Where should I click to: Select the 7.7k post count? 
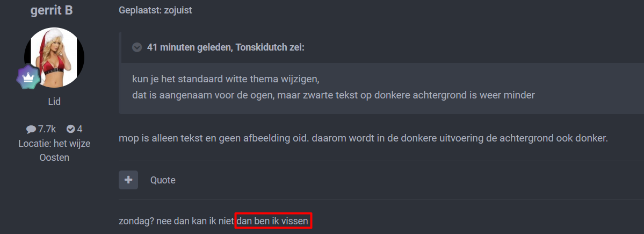pos(46,129)
